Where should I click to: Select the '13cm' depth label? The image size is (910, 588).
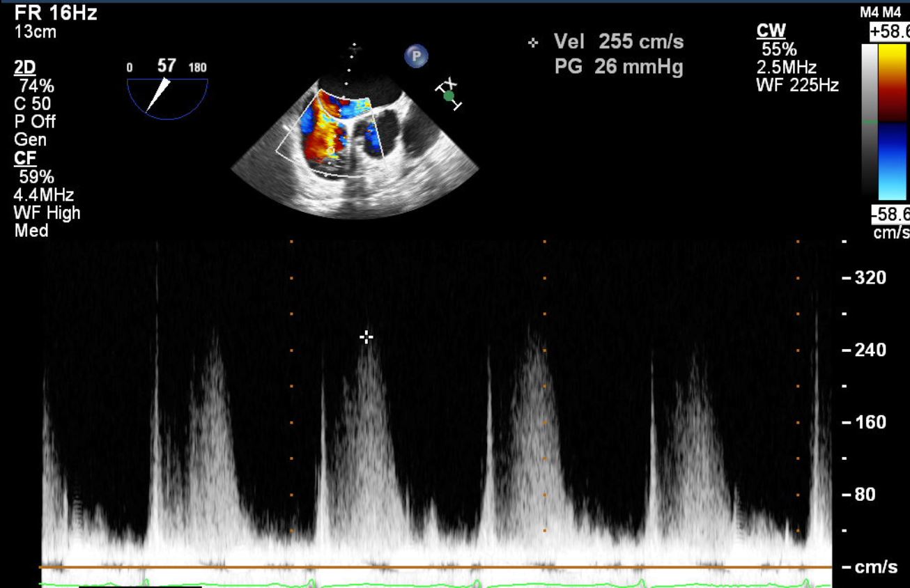[35, 32]
